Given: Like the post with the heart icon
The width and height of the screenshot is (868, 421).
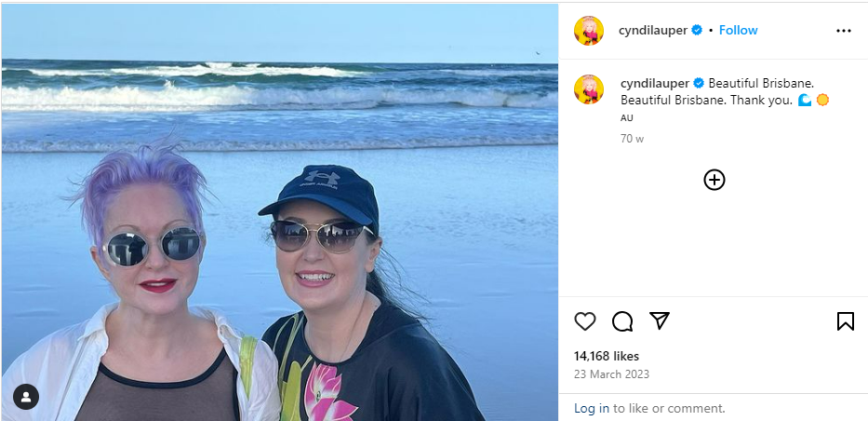Looking at the screenshot, I should coord(585,321).
